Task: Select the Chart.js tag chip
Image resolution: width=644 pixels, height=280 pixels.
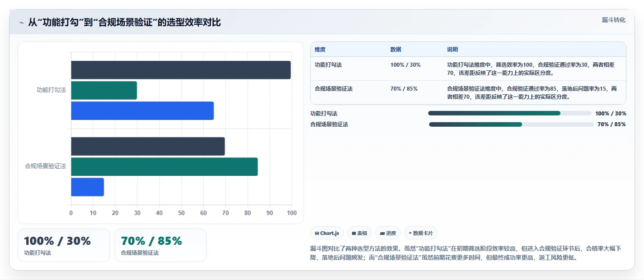Action: (327, 233)
